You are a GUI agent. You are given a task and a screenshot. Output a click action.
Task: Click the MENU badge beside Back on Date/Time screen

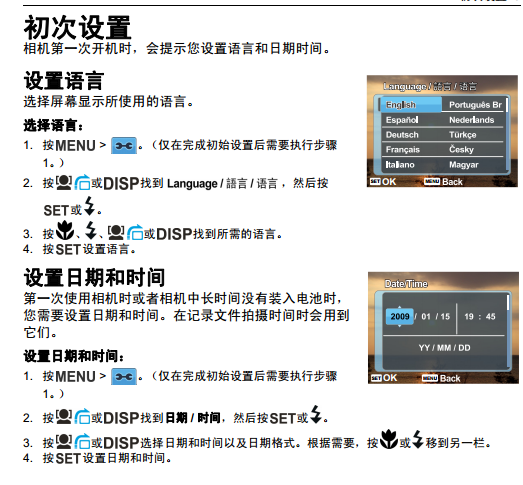click(430, 378)
